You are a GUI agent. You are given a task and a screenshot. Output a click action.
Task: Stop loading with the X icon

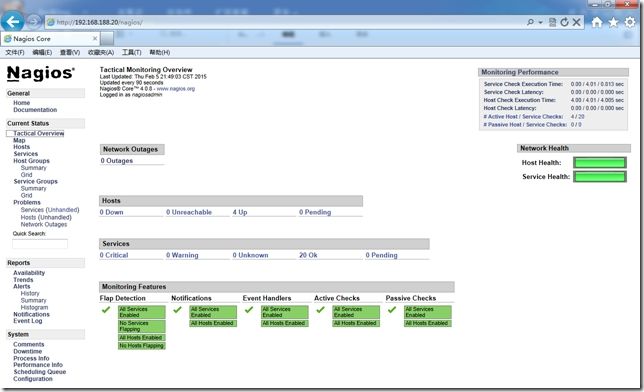[577, 22]
